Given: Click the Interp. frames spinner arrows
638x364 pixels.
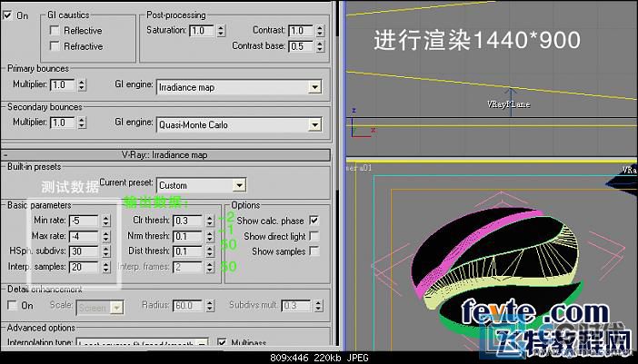Looking at the screenshot, I should 210,267.
